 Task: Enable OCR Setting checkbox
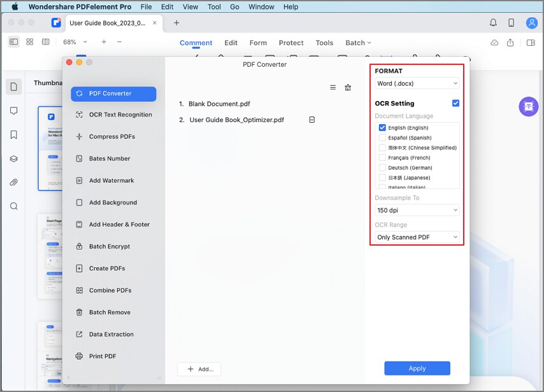(455, 102)
